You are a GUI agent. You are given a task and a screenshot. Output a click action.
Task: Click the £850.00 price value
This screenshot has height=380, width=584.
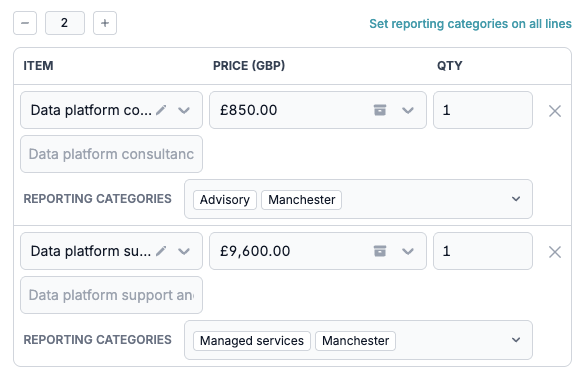point(248,110)
